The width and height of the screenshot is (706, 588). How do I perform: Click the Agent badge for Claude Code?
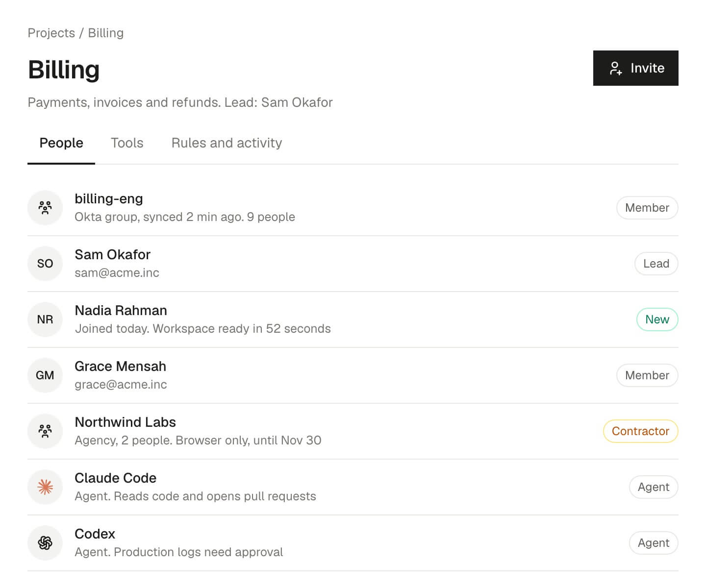point(654,487)
